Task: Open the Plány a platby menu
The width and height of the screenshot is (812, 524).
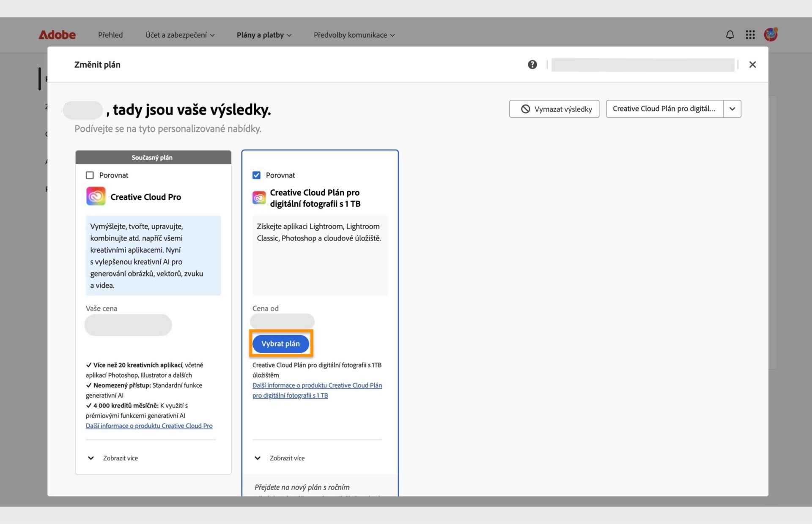Action: click(264, 35)
